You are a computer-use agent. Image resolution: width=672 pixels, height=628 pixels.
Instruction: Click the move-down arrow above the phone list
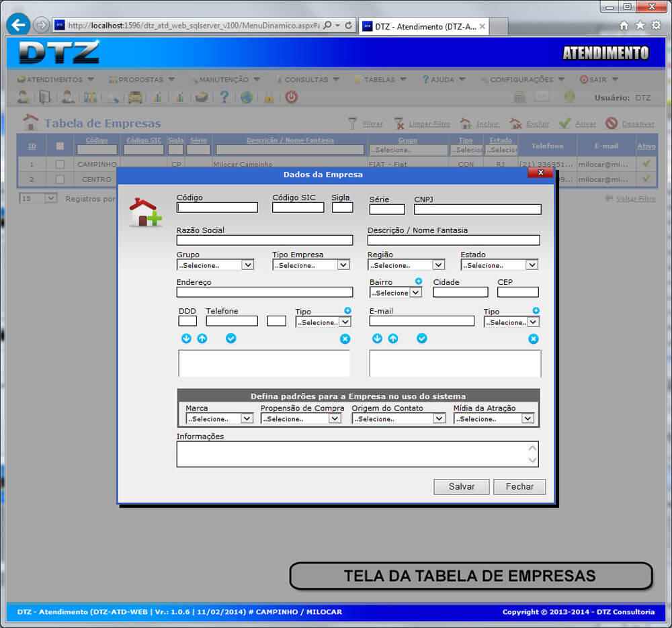186,339
